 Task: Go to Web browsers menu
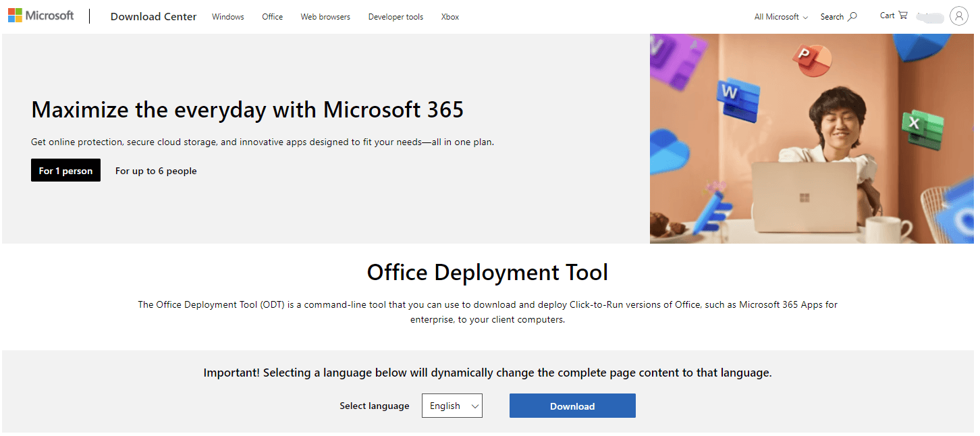[325, 17]
